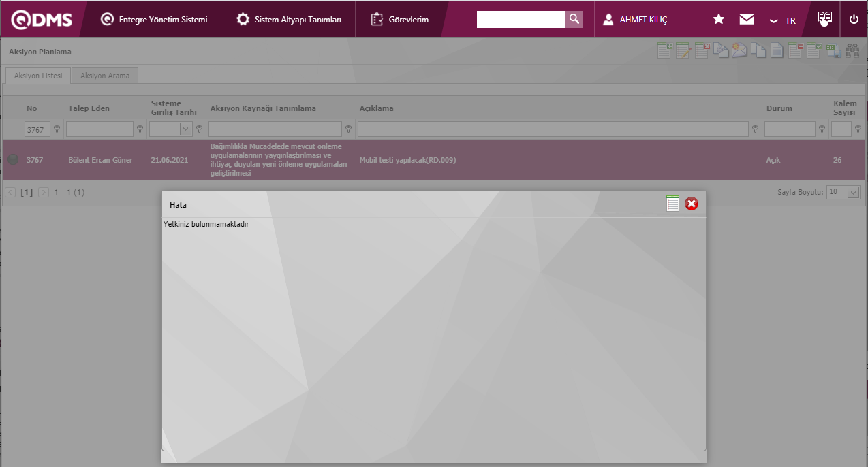Click the Açıklama filter field
The image size is (868, 467).
point(553,129)
